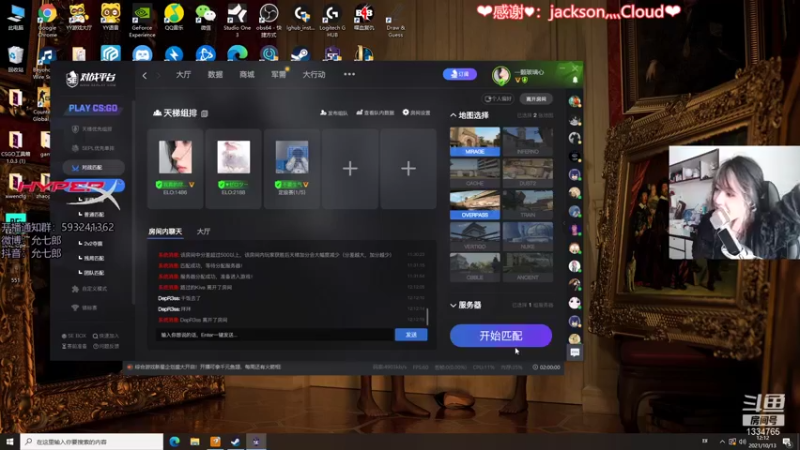The height and width of the screenshot is (450, 800).
Task: Click the back arrow in platform header
Action: (144, 75)
